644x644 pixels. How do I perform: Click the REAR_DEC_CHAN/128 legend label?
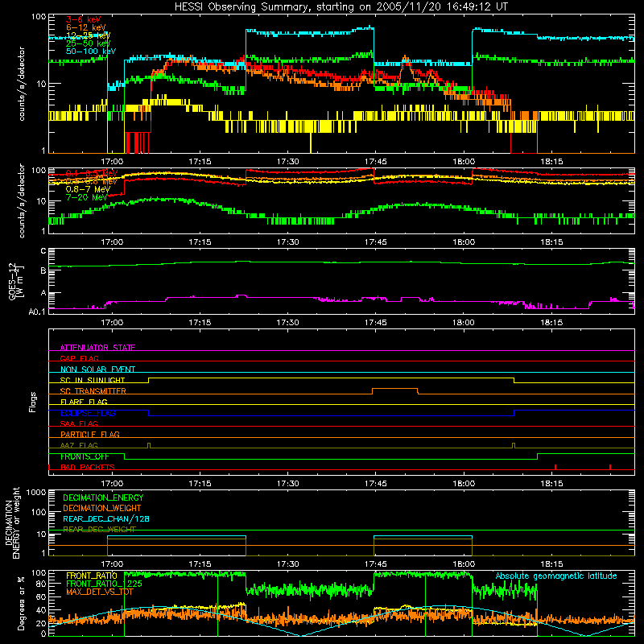coord(106,518)
